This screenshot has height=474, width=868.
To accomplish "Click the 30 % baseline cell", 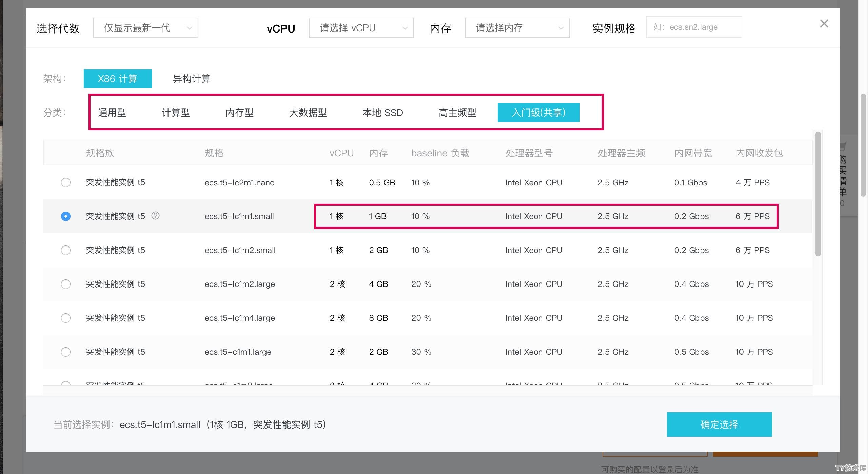I will point(421,352).
